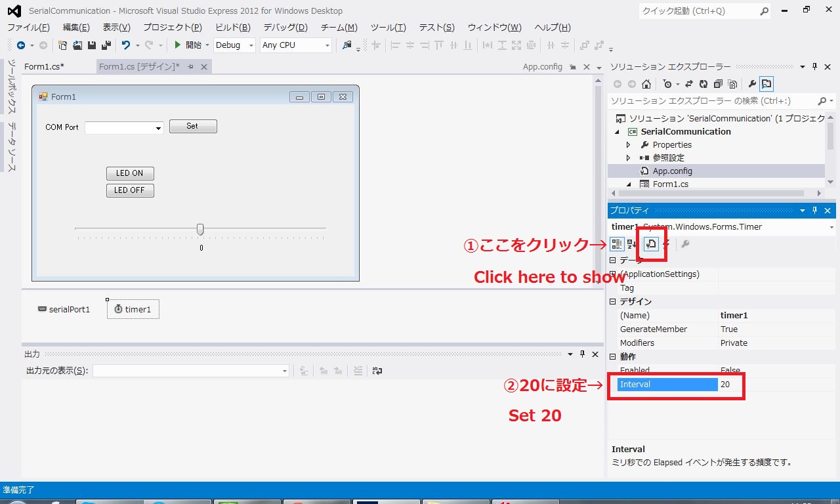Image resolution: width=840 pixels, height=504 pixels.
Task: Click Home icon in Solution Explorer toolbar
Action: 646,84
